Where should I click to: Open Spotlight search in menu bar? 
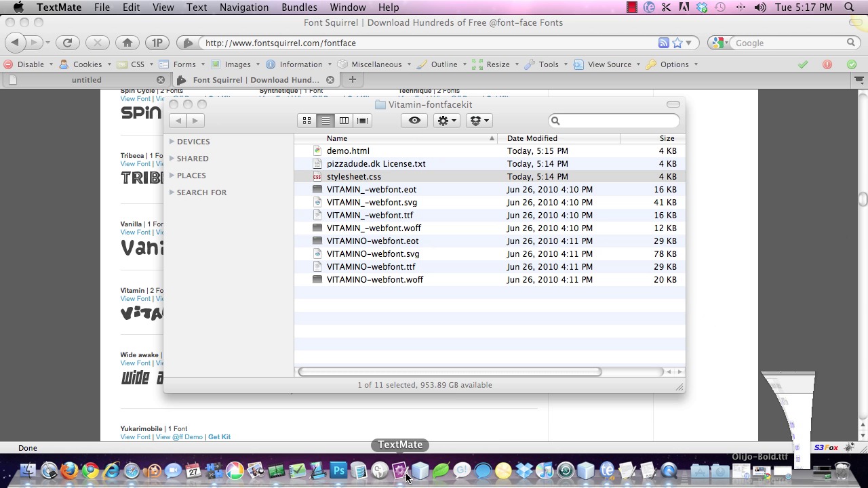coord(849,7)
